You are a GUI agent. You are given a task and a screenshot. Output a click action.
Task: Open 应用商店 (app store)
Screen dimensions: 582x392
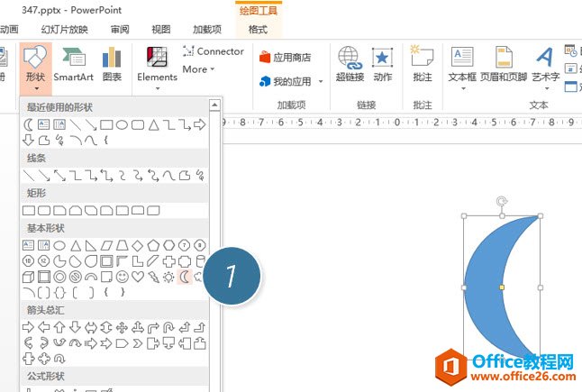click(285, 57)
